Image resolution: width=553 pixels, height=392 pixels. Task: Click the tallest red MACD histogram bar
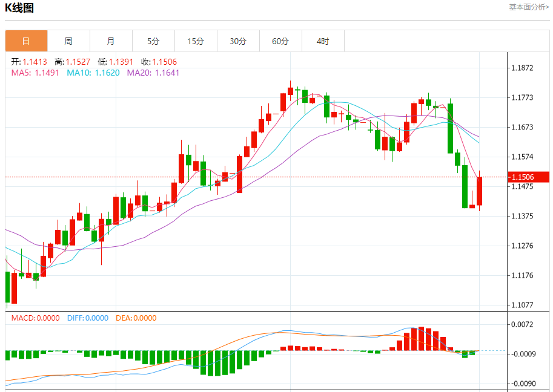click(x=421, y=339)
